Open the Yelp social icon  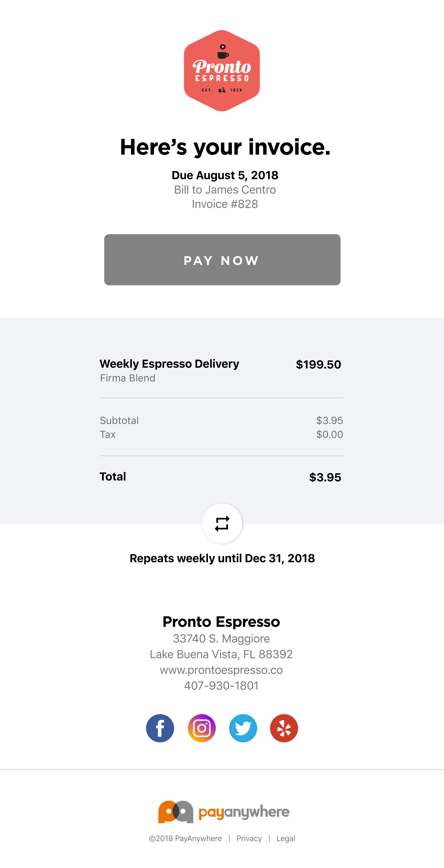coord(284,728)
